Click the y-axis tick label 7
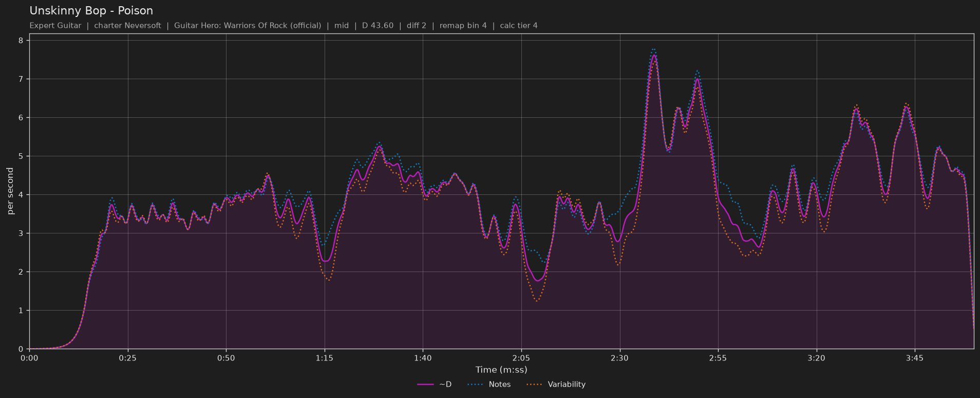Screen dimensions: 980x398 coord(22,79)
